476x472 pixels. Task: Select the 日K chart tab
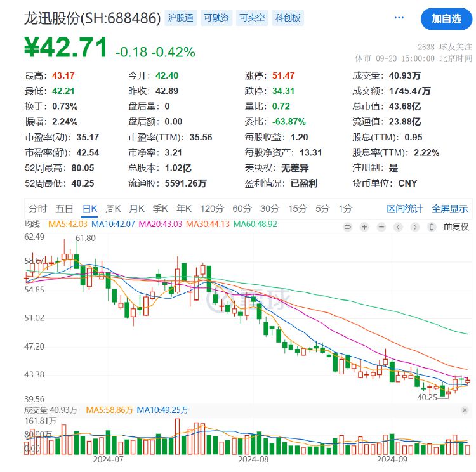pos(90,209)
